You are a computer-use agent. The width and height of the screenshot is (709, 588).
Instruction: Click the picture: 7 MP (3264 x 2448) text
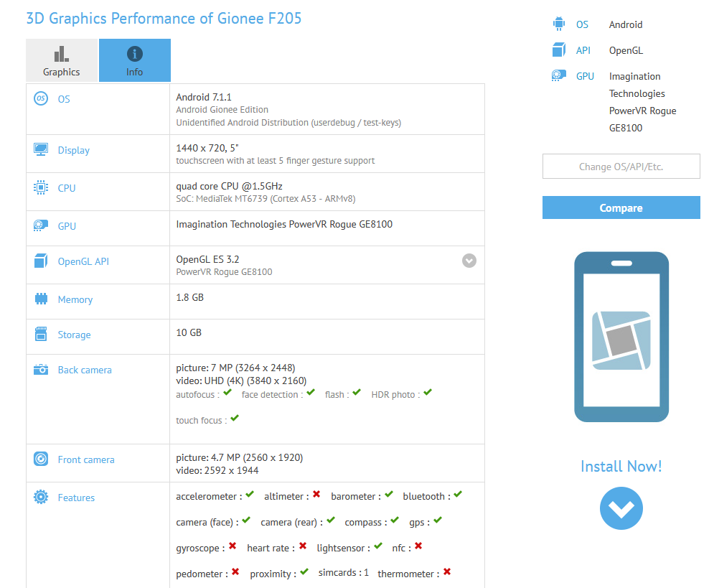(235, 368)
